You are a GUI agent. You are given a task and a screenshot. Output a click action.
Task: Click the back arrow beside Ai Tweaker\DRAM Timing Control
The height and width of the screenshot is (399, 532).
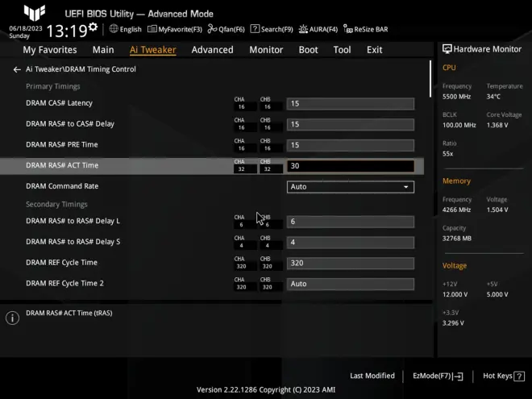pos(17,69)
